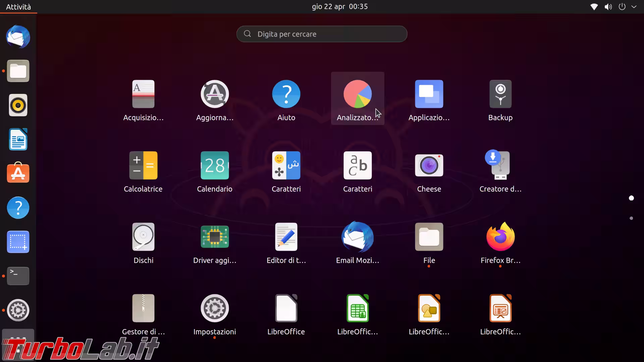Launch Gestore di archivi app
Viewport: 644px width, 362px height.
click(143, 309)
